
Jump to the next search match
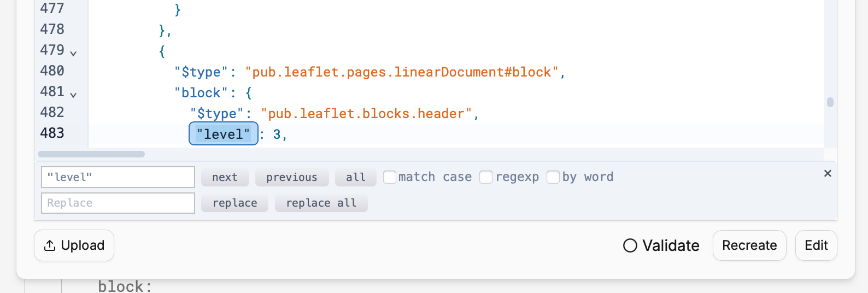coord(225,177)
